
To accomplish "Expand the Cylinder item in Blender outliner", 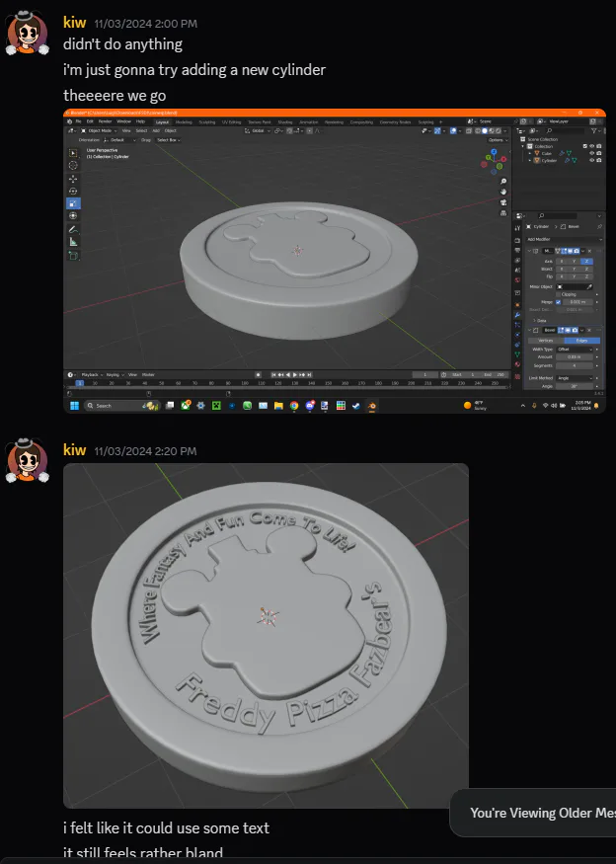I will (x=530, y=160).
